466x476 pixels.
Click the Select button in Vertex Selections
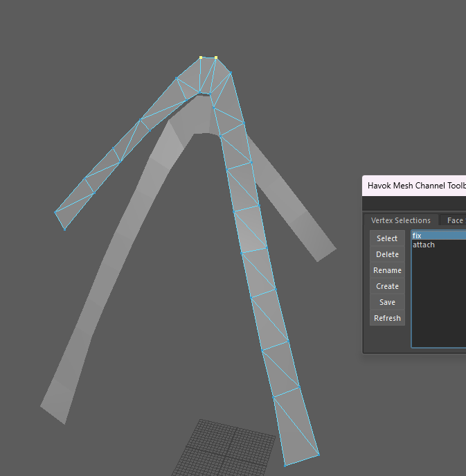click(x=387, y=238)
